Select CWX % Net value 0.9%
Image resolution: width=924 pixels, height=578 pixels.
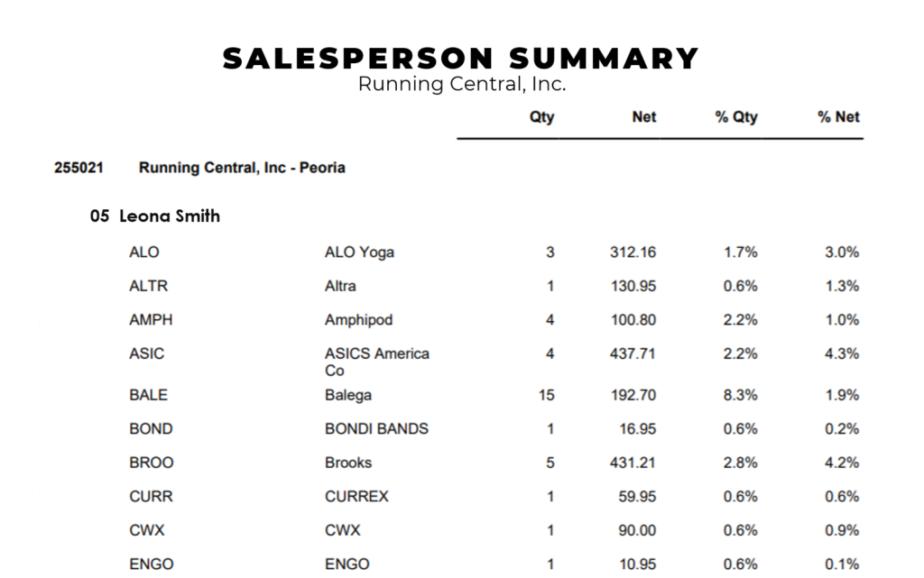point(842,530)
